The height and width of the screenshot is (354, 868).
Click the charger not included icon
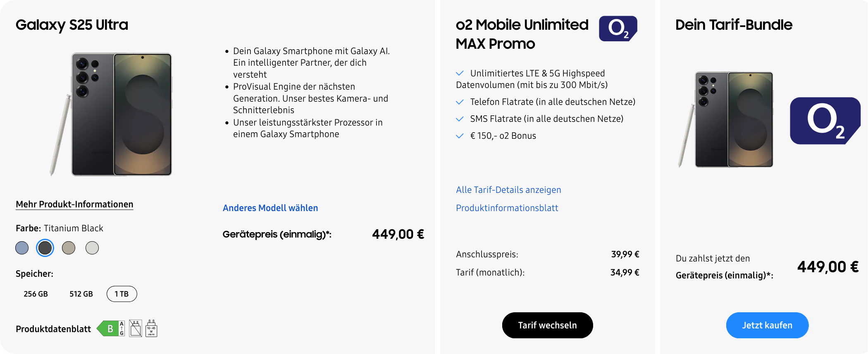tap(136, 329)
